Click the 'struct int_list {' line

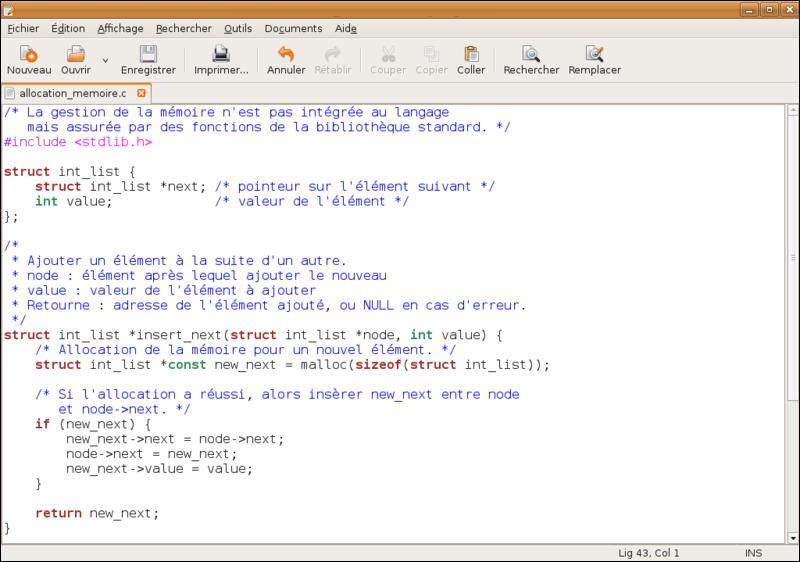coord(69,171)
